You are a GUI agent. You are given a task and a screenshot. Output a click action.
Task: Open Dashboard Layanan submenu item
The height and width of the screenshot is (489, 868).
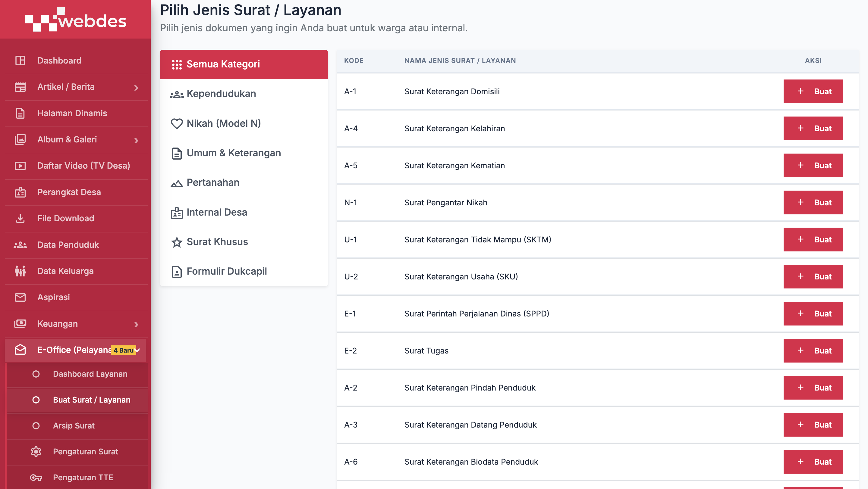click(x=77, y=374)
